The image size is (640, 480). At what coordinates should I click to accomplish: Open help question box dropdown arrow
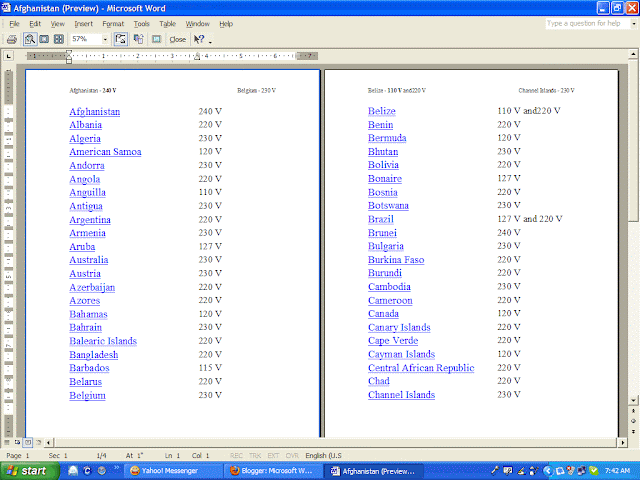633,24
